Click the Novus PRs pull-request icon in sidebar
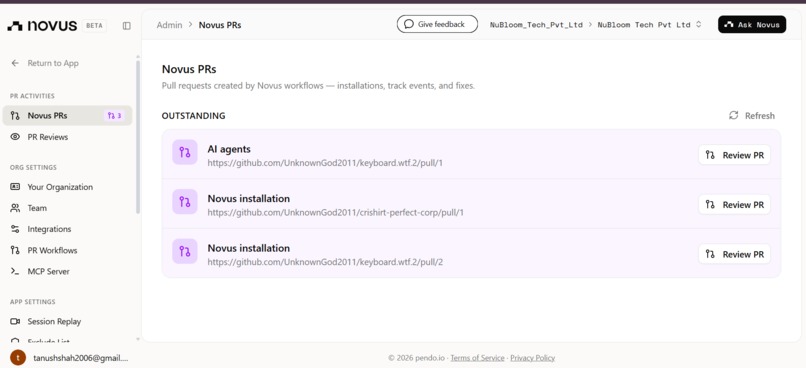Viewport: 806px width, 368px height. (x=15, y=116)
